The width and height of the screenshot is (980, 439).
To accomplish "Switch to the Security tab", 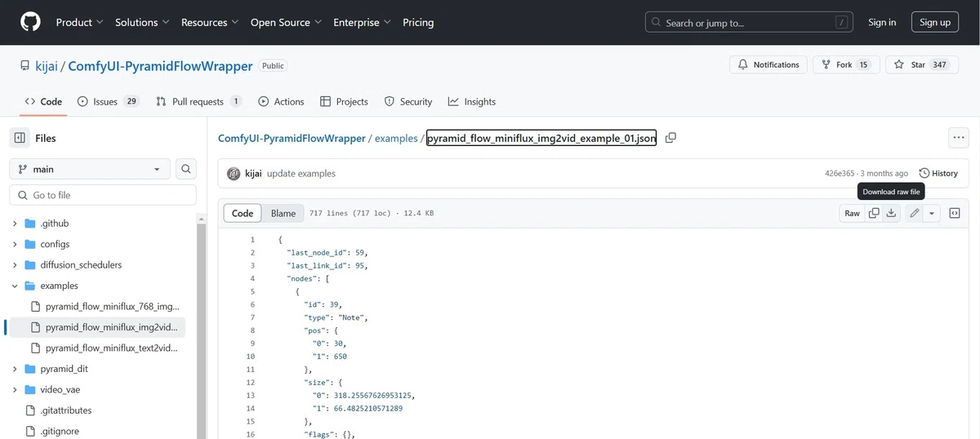I will point(408,101).
